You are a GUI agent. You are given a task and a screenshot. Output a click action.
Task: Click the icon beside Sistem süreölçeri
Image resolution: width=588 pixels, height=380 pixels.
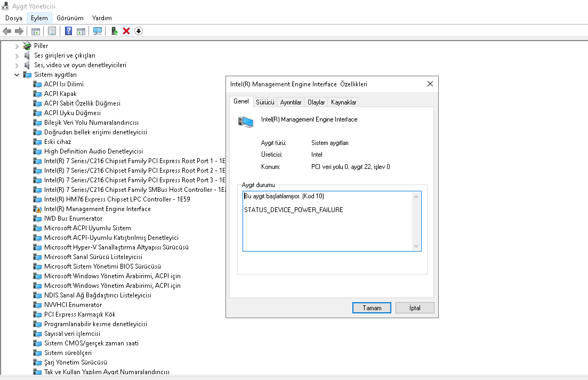(37, 353)
